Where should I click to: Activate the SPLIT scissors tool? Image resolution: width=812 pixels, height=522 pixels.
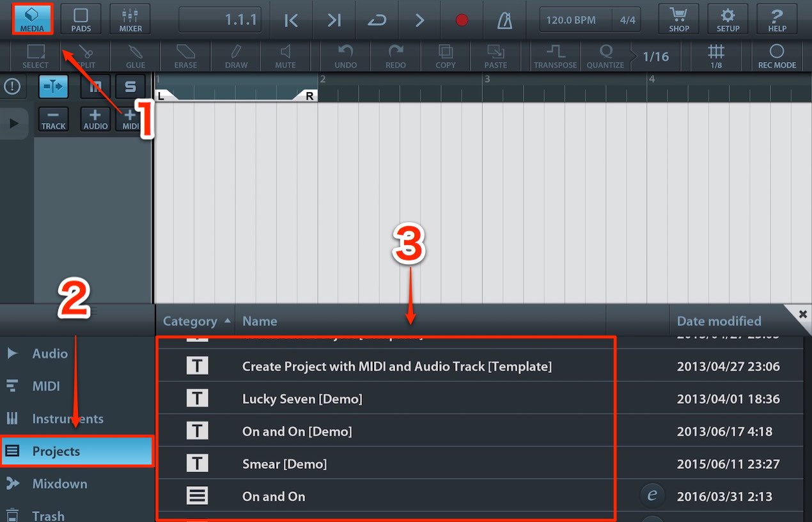click(x=86, y=56)
